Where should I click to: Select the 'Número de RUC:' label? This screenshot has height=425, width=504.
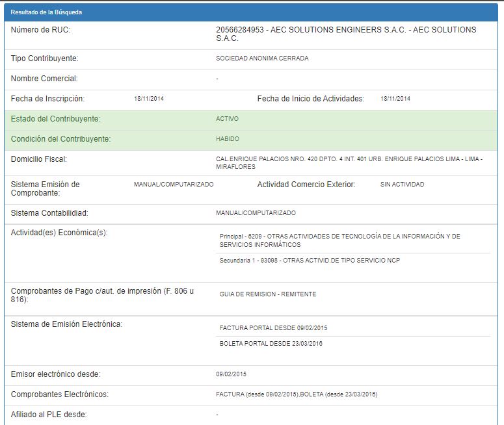click(40, 30)
